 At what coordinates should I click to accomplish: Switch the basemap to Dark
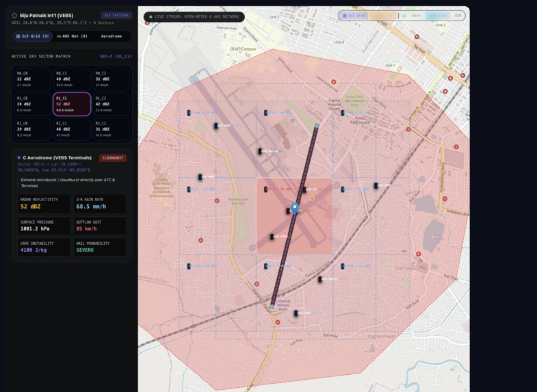416,16
